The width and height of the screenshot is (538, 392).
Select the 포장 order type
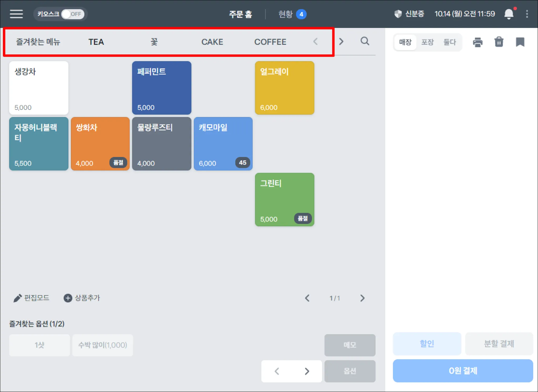click(x=427, y=42)
